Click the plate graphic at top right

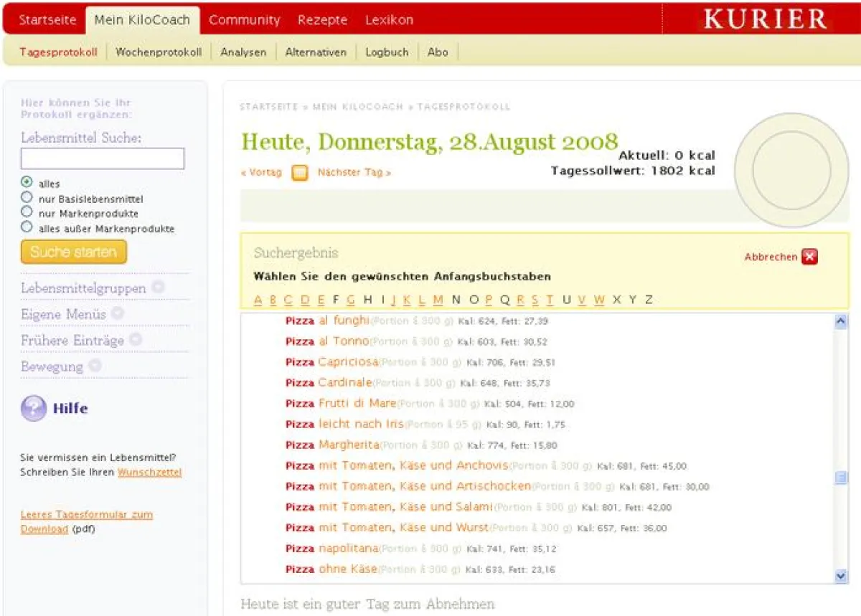point(791,171)
